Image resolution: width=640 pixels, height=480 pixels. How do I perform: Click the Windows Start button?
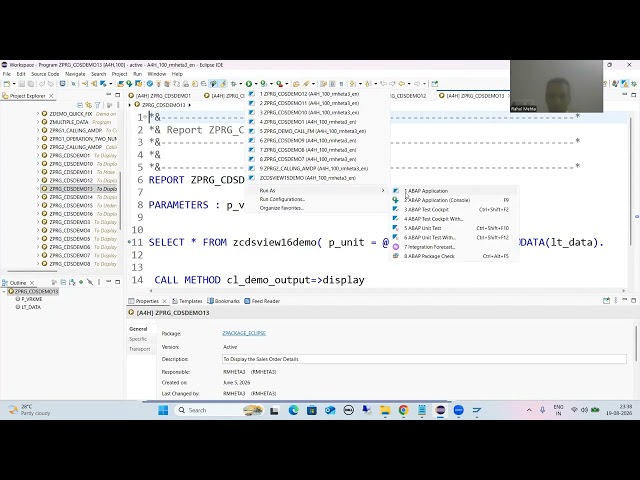tap(163, 410)
